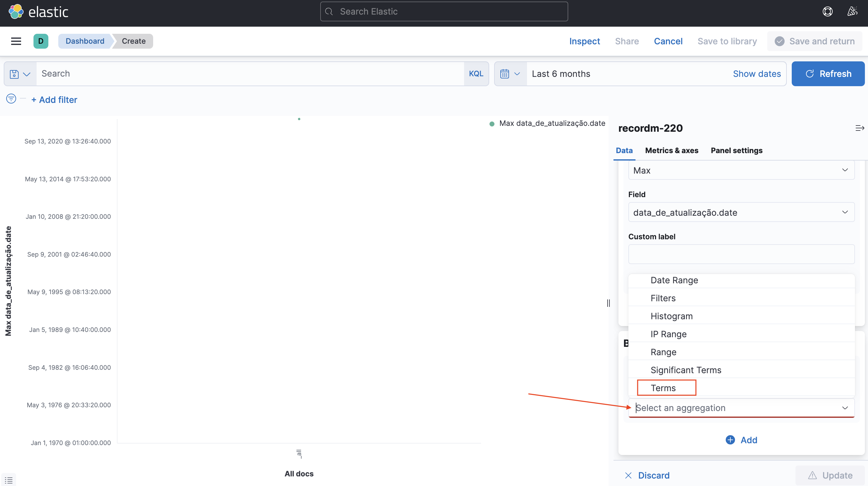Click the Create breadcrumb

coord(133,41)
